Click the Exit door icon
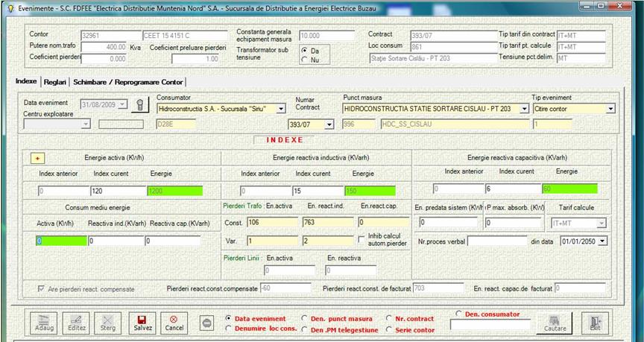This screenshot has width=644, height=342. [595, 323]
